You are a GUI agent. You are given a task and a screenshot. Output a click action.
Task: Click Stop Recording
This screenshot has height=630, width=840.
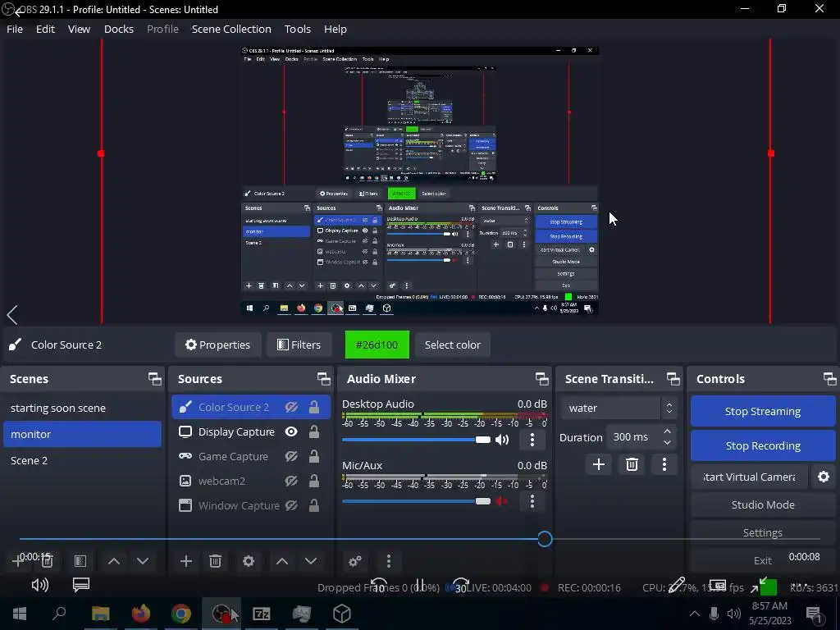(763, 445)
